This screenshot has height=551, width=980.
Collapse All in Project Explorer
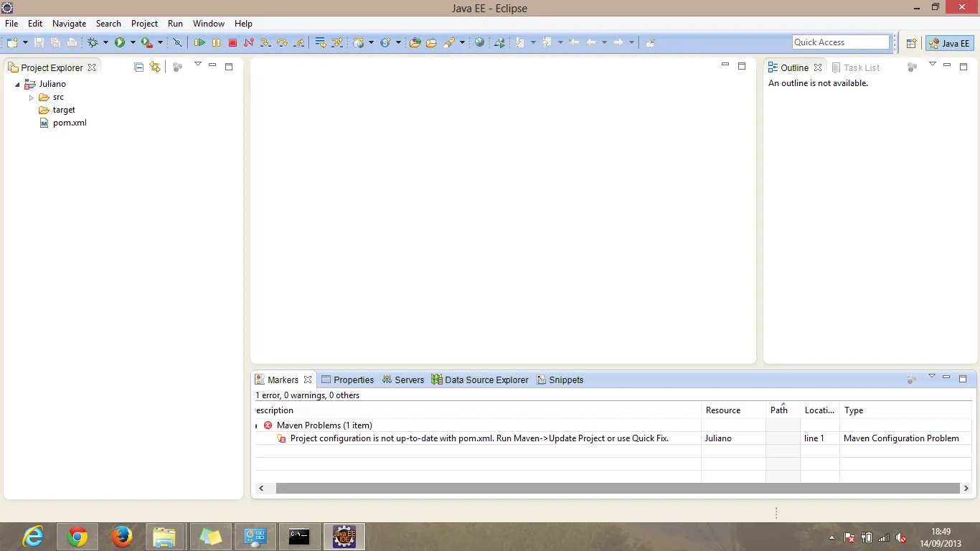(x=139, y=67)
